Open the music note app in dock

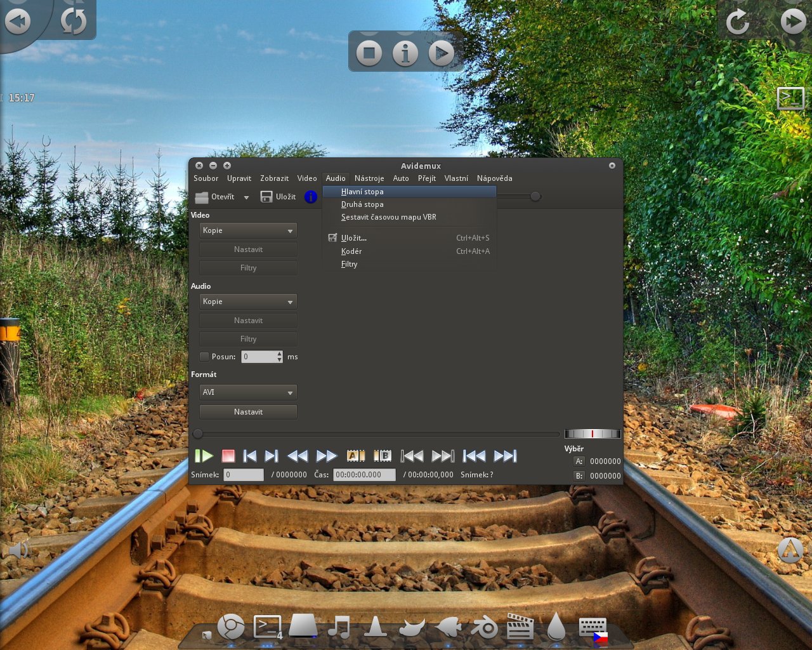click(x=339, y=627)
